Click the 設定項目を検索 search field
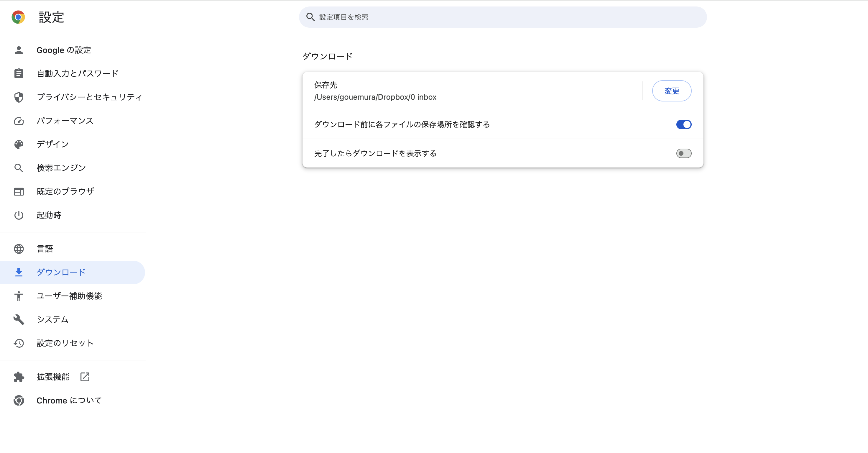Screen dimensions: 868x453 coord(503,17)
